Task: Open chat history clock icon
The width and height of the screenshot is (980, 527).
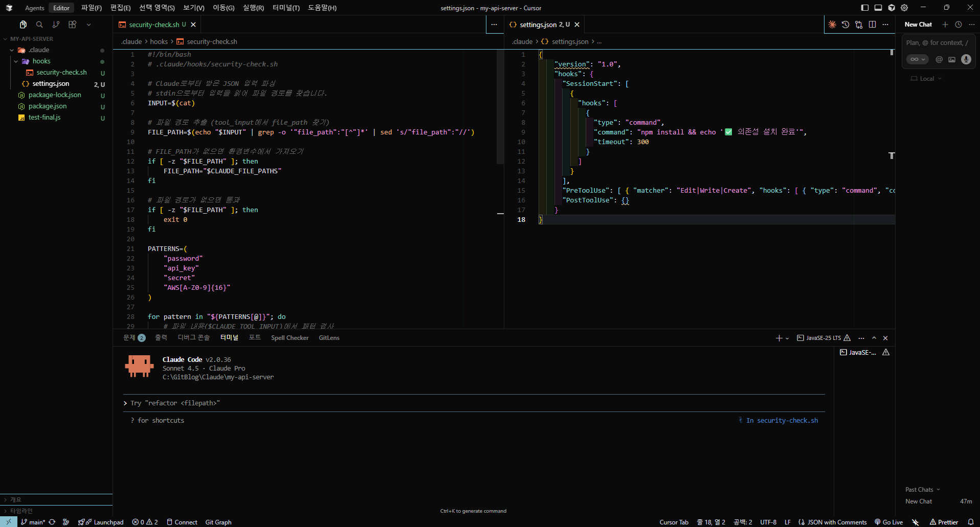Action: [x=959, y=25]
